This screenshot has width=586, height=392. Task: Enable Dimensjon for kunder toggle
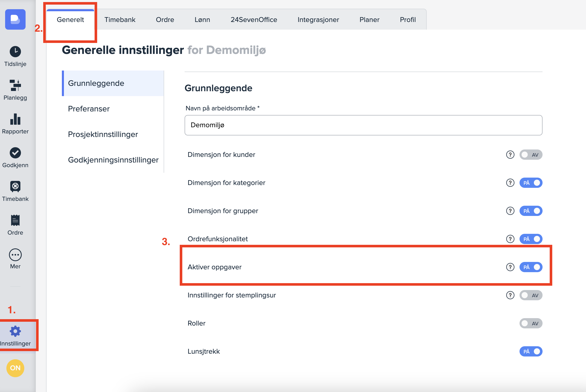531,155
